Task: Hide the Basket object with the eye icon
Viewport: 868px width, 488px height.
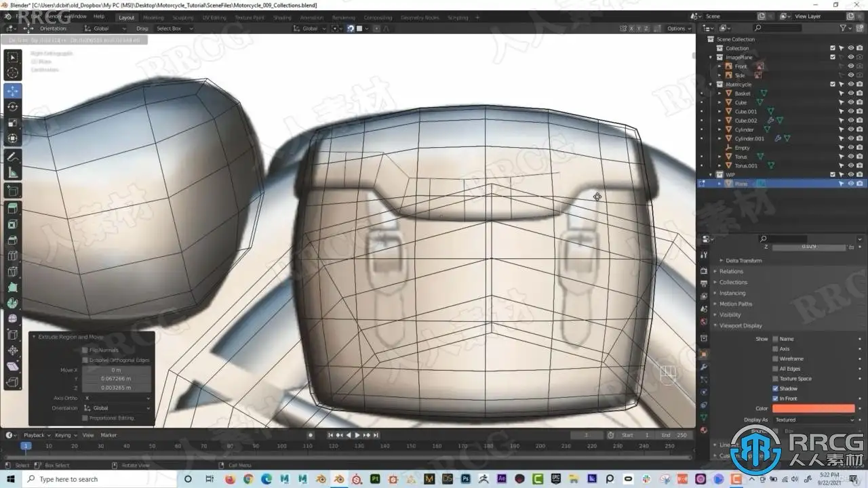Action: 850,93
